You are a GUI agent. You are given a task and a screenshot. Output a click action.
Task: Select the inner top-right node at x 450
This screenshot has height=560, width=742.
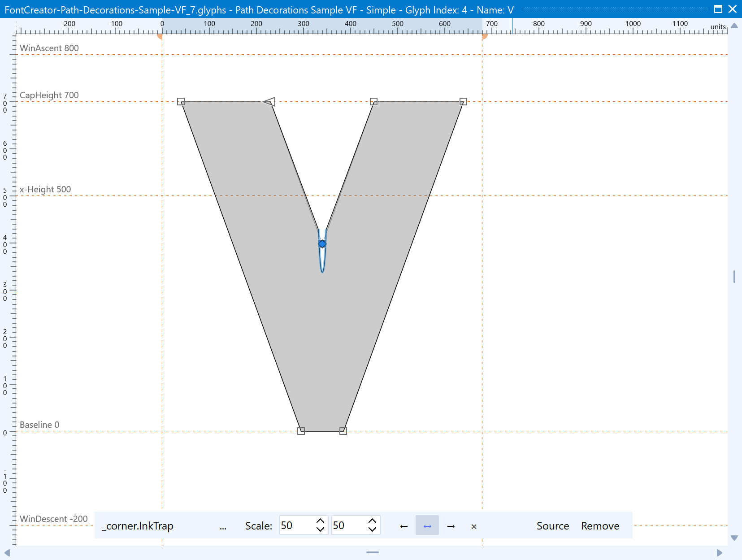click(373, 102)
